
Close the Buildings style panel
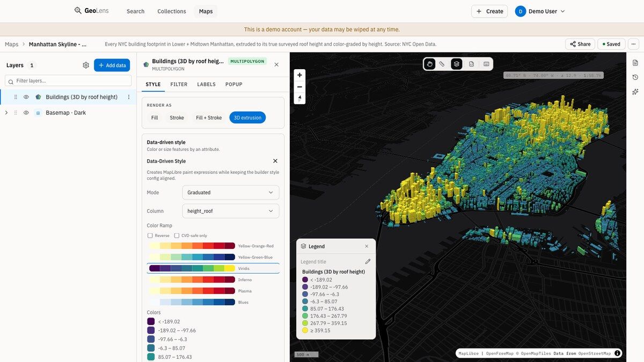click(x=276, y=64)
